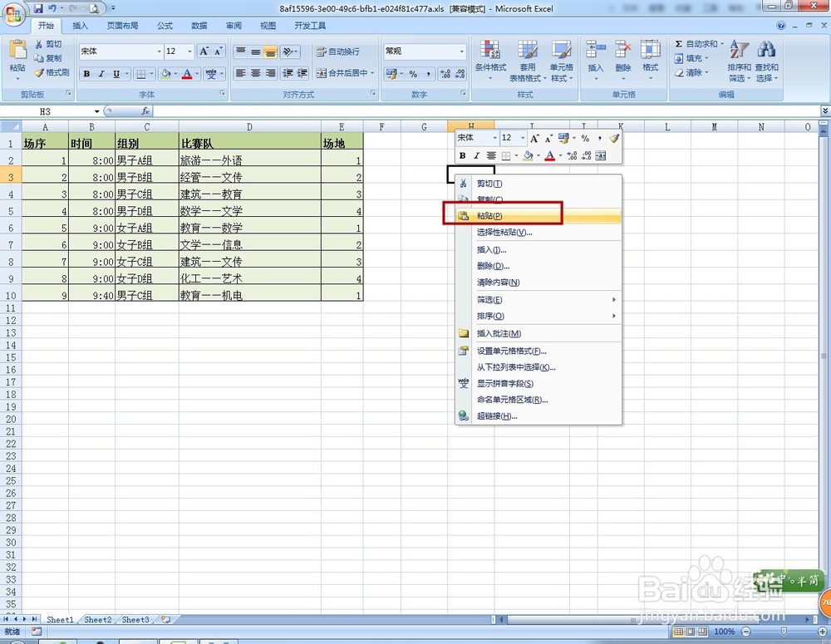Open ribbon borders dropdown arrow
This screenshot has width=831, height=644.
151,74
